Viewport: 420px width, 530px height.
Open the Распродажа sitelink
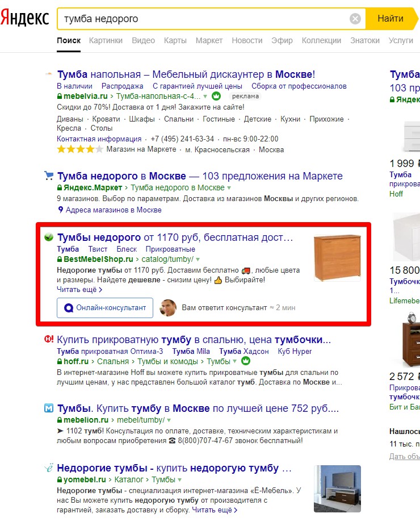[122, 86]
